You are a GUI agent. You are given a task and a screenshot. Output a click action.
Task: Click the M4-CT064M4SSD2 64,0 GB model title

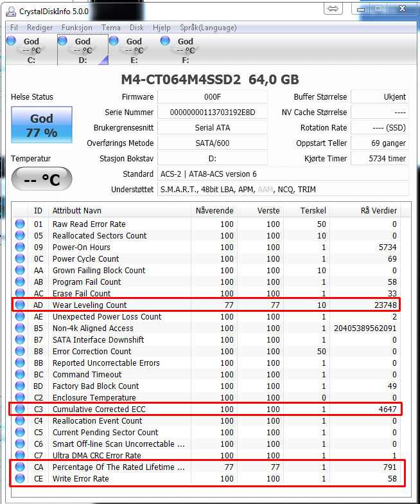(210, 80)
